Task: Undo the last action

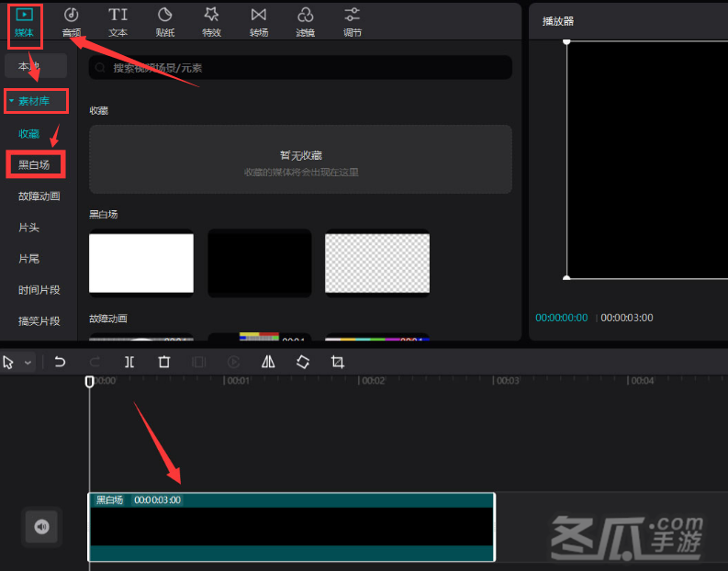Action: point(60,362)
